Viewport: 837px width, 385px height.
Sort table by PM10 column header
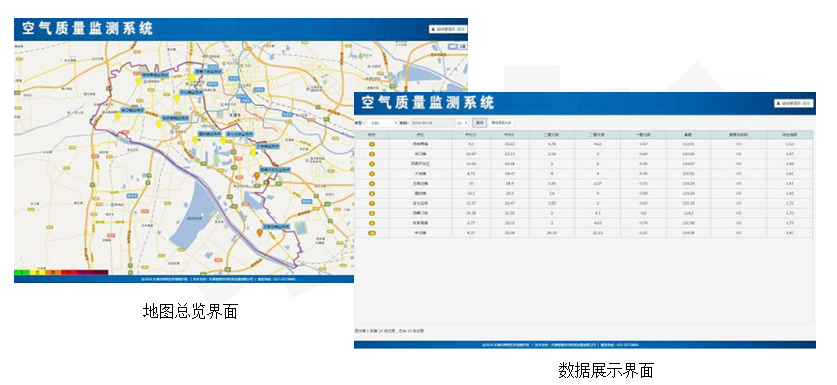(510, 135)
